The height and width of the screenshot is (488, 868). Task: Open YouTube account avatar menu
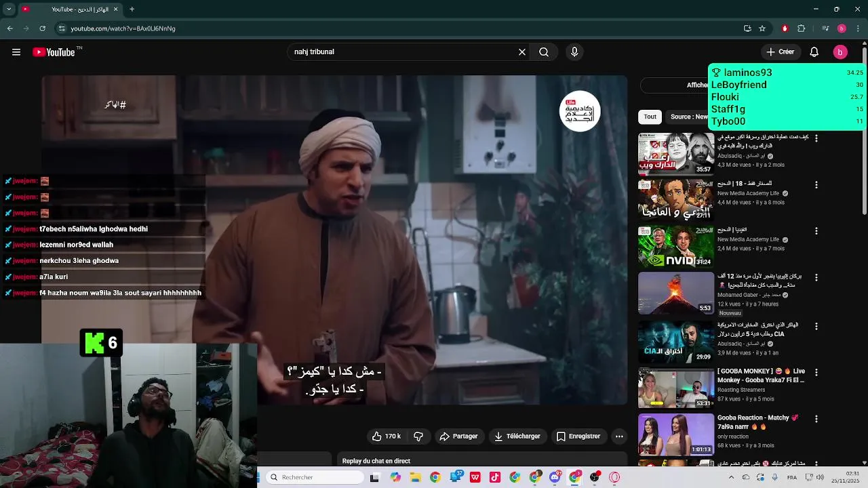pyautogui.click(x=840, y=52)
